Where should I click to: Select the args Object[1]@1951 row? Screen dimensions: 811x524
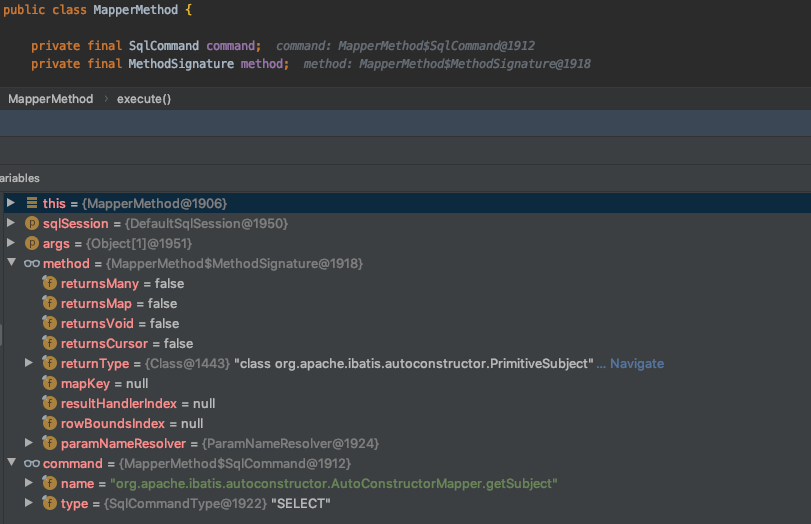pos(407,243)
